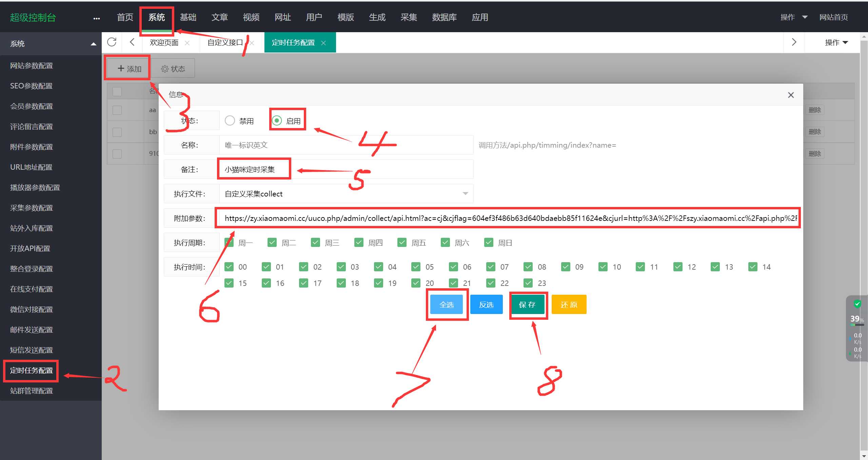The height and width of the screenshot is (460, 868).
Task: Click the 还原 button
Action: pyautogui.click(x=569, y=305)
